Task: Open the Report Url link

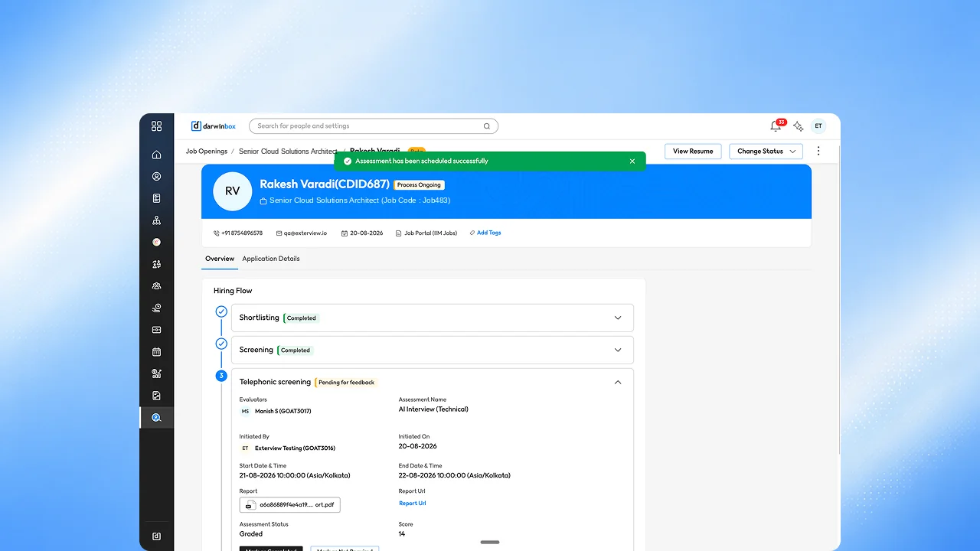Action: click(413, 504)
